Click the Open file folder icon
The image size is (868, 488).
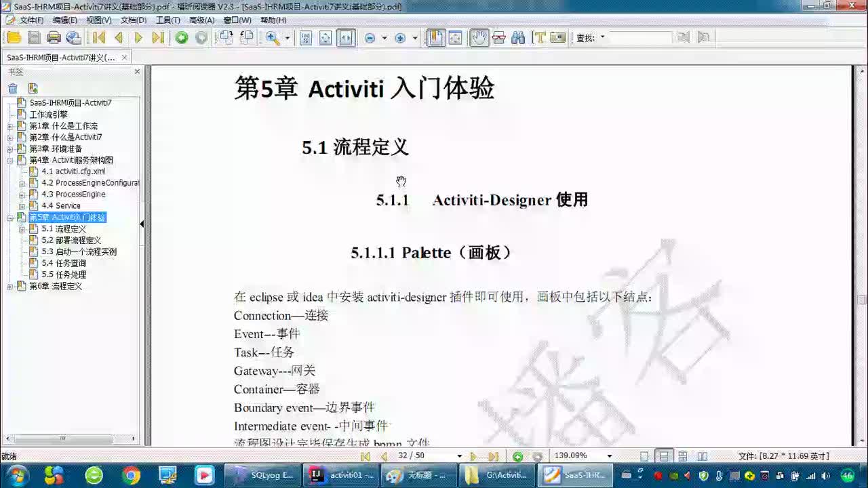[13, 38]
